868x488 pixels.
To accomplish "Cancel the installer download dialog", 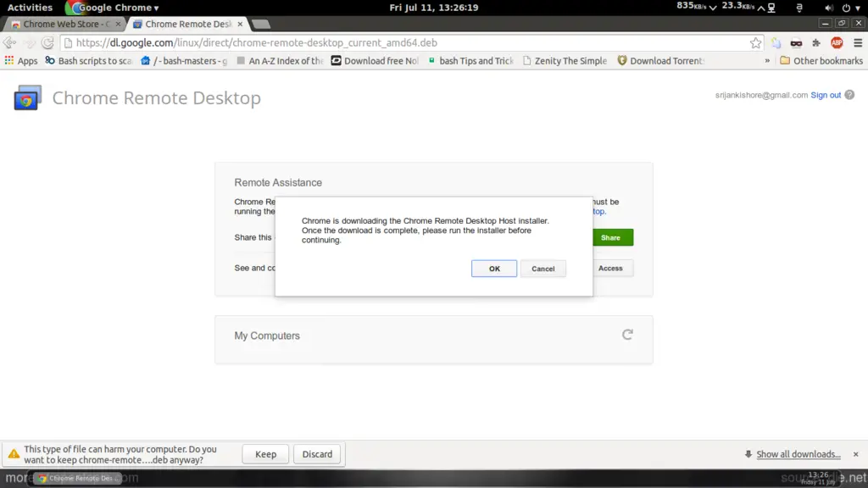I will click(543, 269).
